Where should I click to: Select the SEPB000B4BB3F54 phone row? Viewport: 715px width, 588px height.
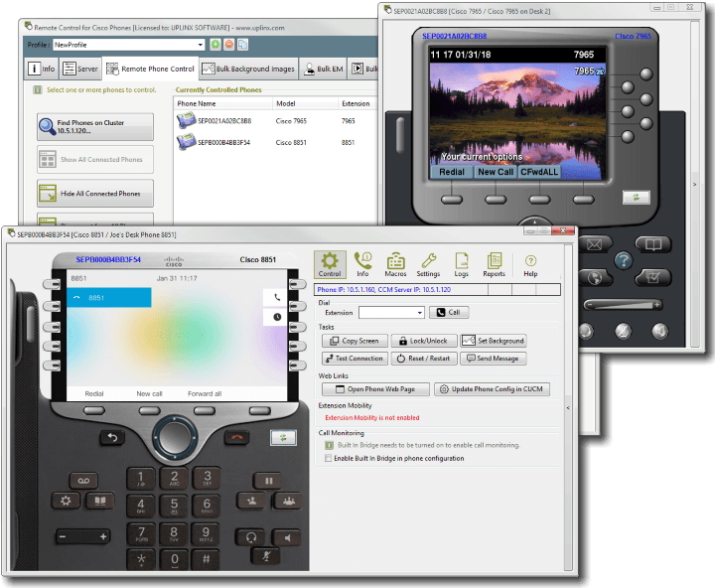pos(275,142)
